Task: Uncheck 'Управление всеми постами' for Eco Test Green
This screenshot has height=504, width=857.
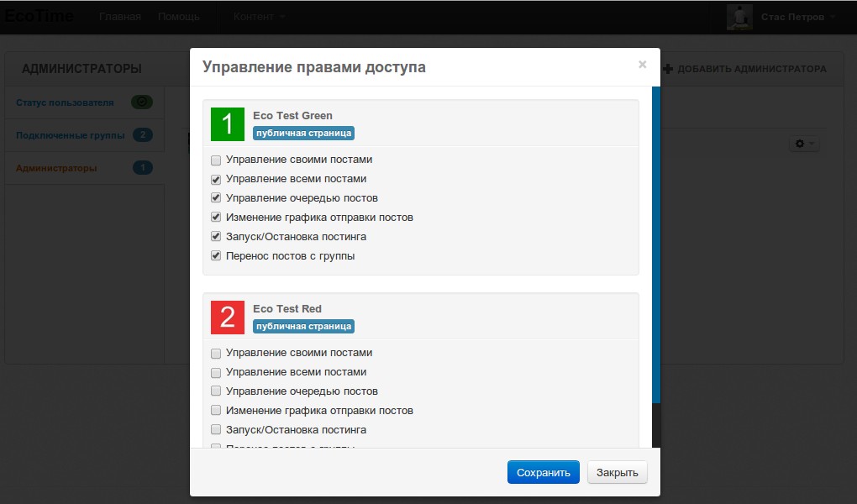Action: [216, 179]
